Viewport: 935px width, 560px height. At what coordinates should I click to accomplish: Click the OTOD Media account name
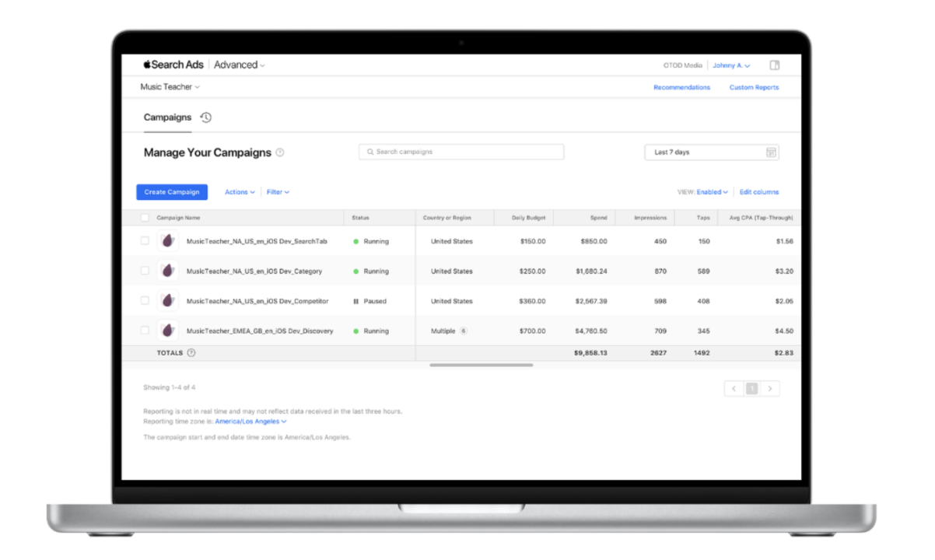(x=683, y=66)
